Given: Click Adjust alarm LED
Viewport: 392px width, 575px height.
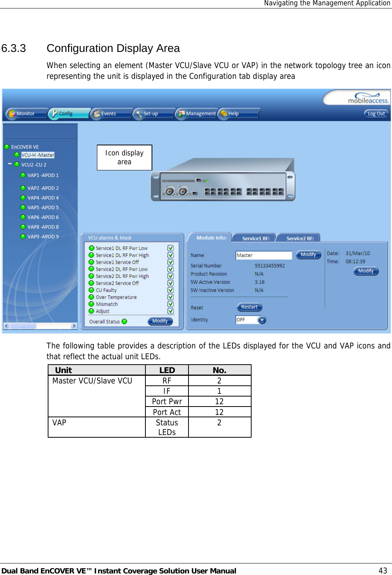Looking at the screenshot, I should tap(92, 311).
